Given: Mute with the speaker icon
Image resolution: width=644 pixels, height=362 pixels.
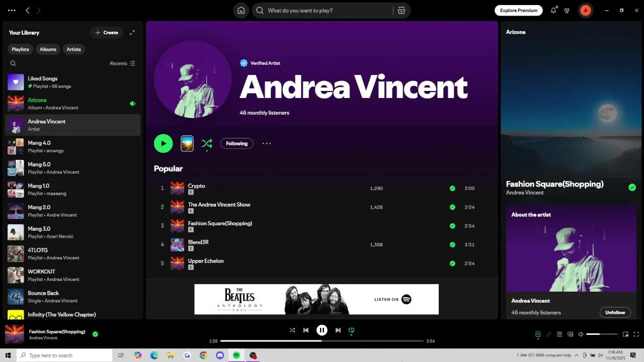Looking at the screenshot, I should click(581, 334).
